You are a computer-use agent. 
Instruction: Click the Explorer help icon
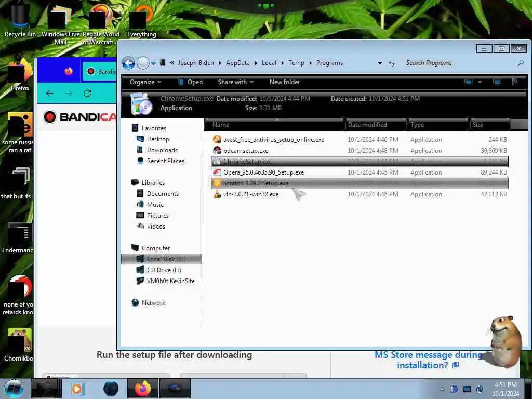515,82
